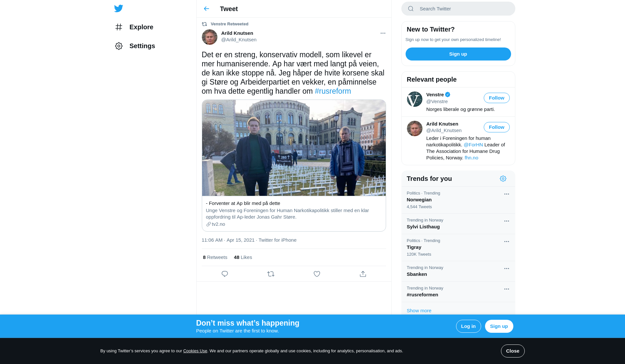The width and height of the screenshot is (625, 364).
Task: Click Venstre Retweeted label
Action: 229,24
